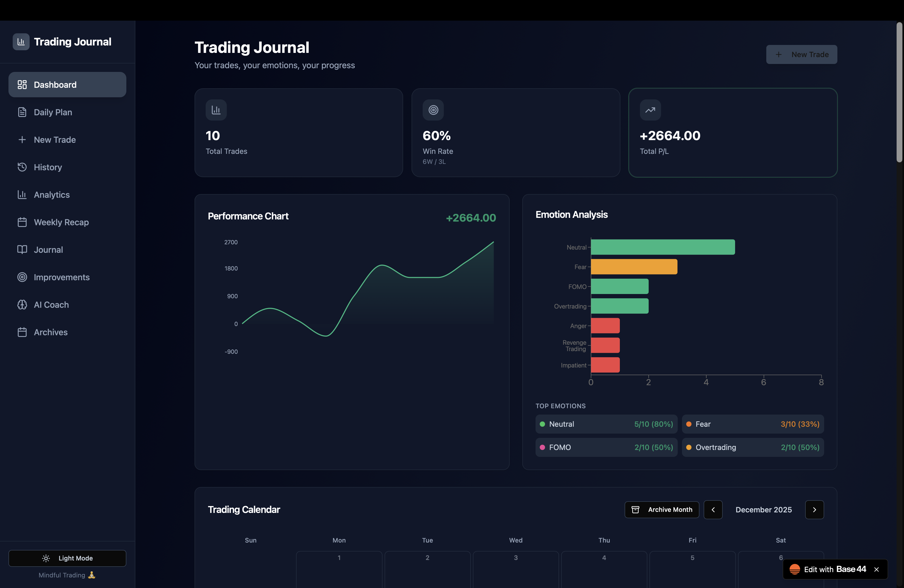Click Edit with Base44 link
The image size is (904, 588).
point(835,569)
